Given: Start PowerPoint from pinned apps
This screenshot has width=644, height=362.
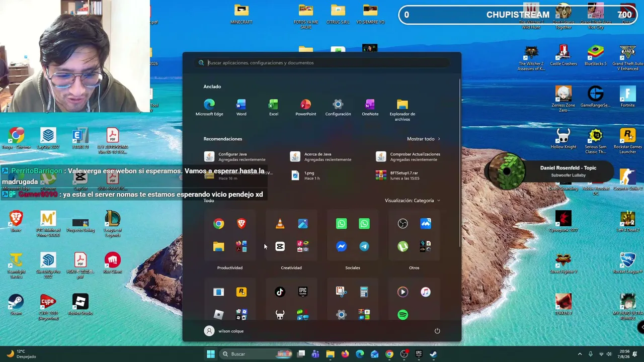Looking at the screenshot, I should (x=306, y=108).
